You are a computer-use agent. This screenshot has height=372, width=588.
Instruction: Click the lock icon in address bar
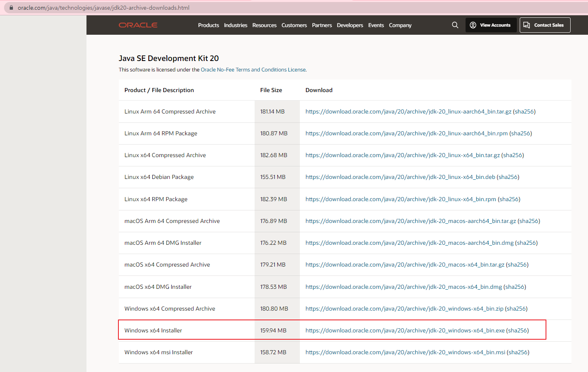click(11, 8)
